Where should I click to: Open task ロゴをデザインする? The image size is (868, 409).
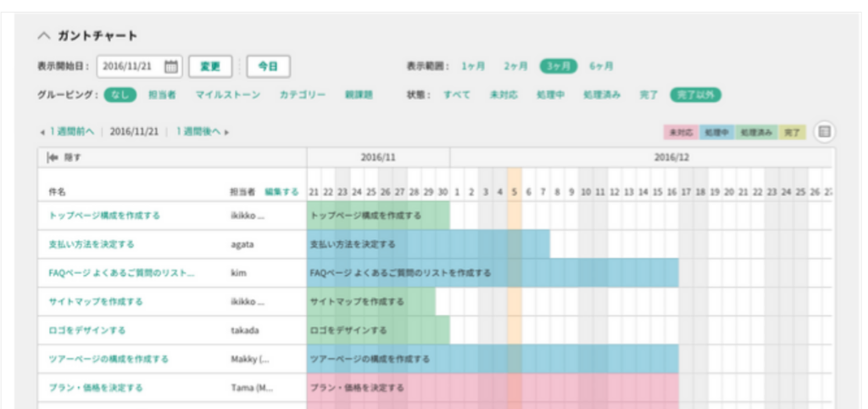pos(87,331)
